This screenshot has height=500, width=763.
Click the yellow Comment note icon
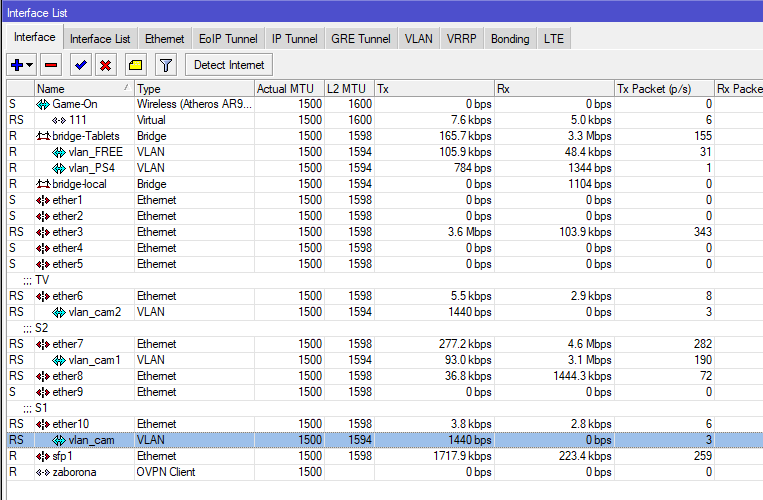pyautogui.click(x=136, y=65)
